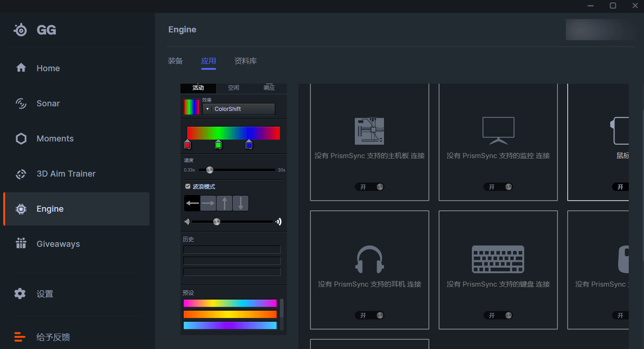Click the ColorShift effect preview thumbnail
The height and width of the screenshot is (349, 644).
coord(192,107)
